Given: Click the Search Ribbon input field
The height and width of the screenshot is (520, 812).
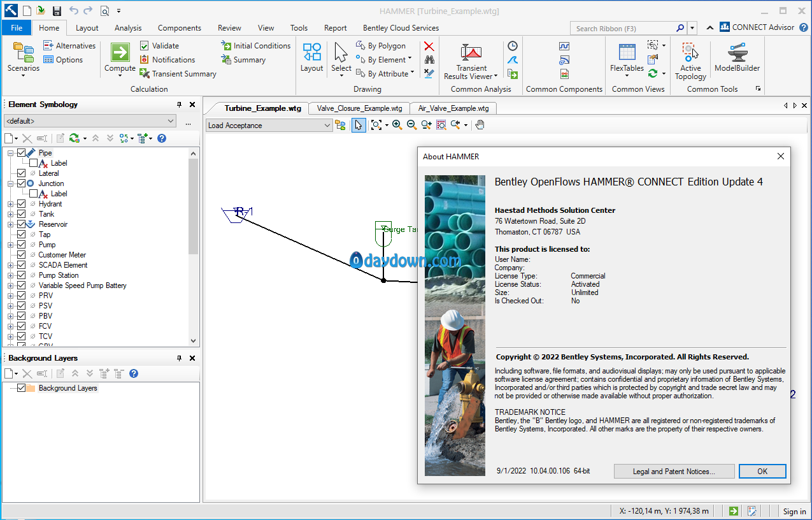Looking at the screenshot, I should point(623,28).
